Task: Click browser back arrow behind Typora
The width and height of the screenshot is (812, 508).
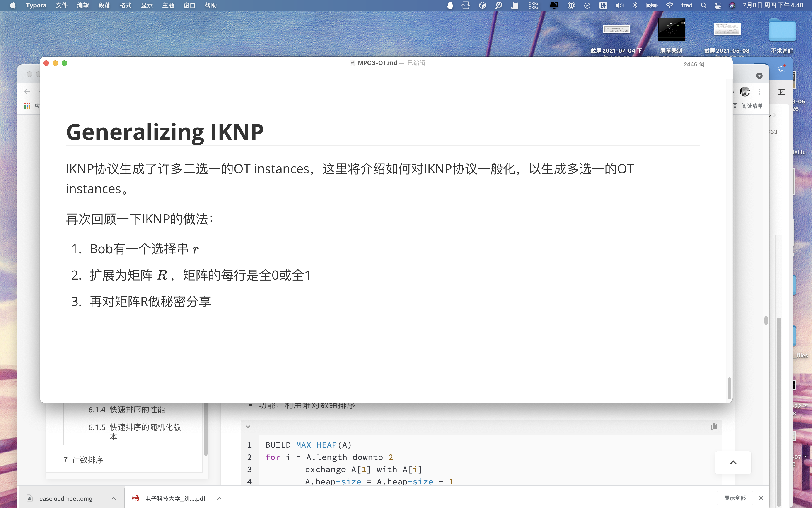Action: click(x=27, y=91)
